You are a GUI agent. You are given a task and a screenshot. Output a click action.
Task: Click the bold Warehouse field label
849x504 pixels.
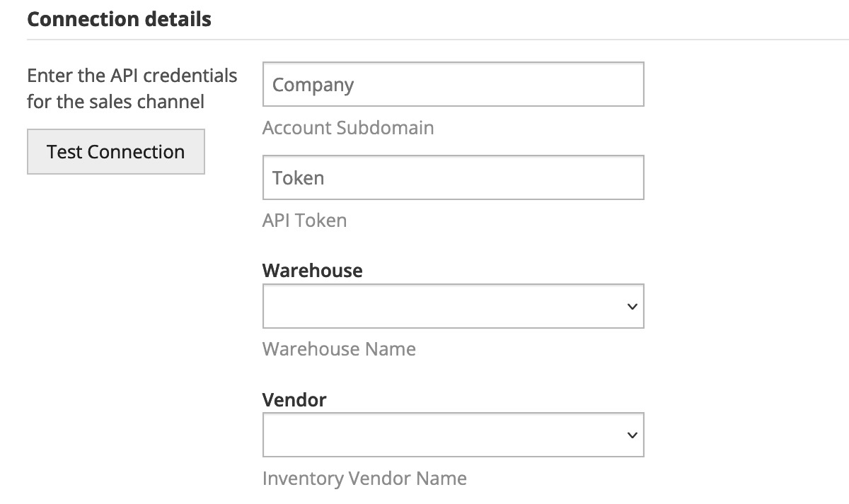click(312, 271)
